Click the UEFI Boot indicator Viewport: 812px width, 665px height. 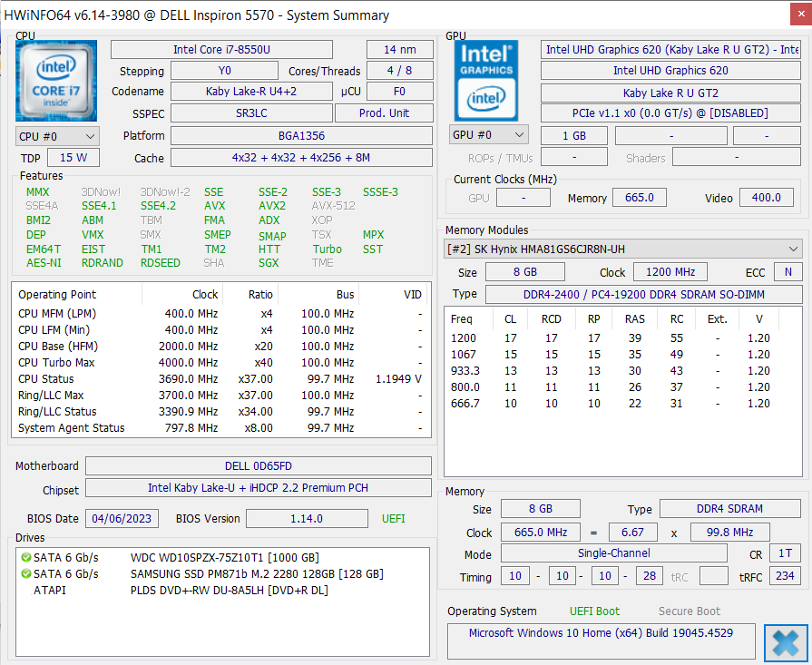(x=595, y=611)
